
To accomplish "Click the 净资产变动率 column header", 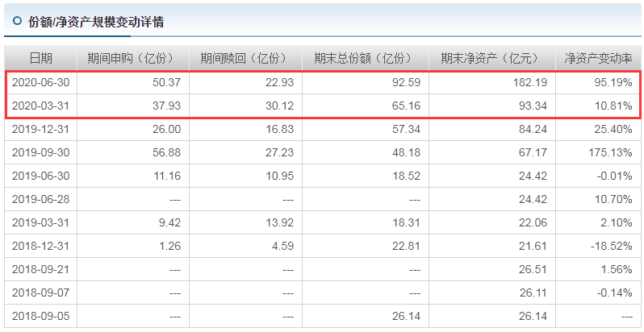I will pos(598,58).
